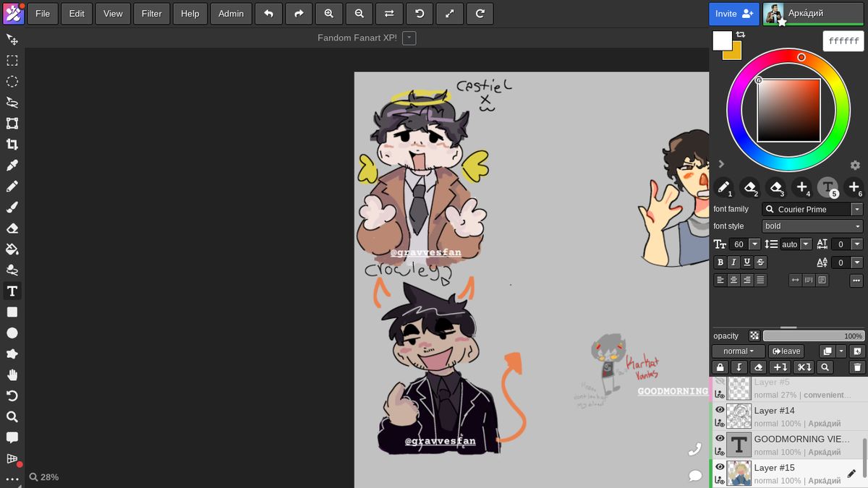
Task: Open the Filter menu
Action: click(152, 13)
